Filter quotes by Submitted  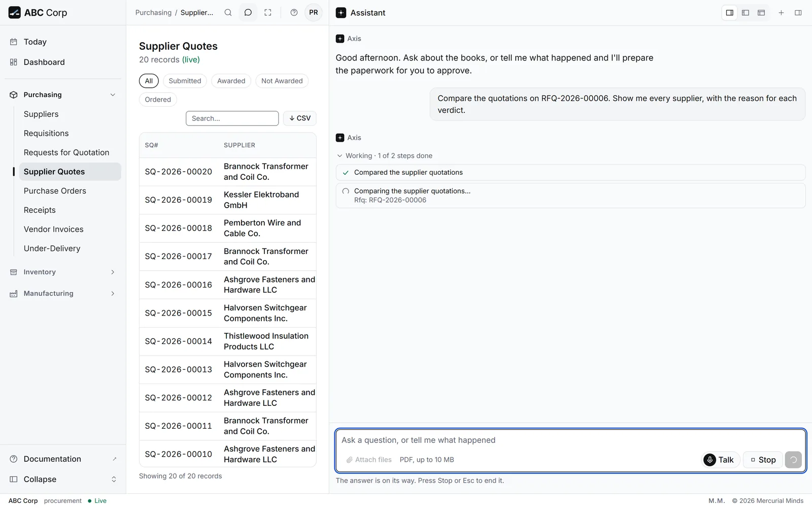click(185, 81)
